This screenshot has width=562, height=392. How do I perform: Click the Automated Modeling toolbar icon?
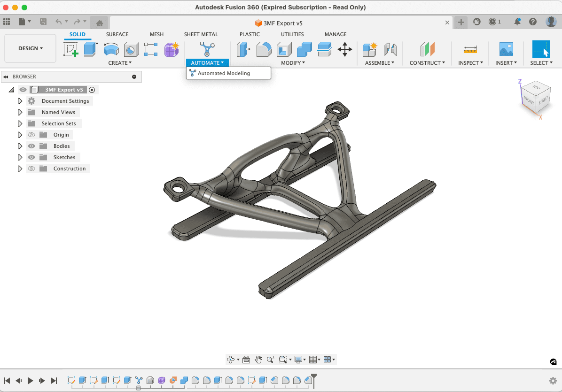(207, 49)
